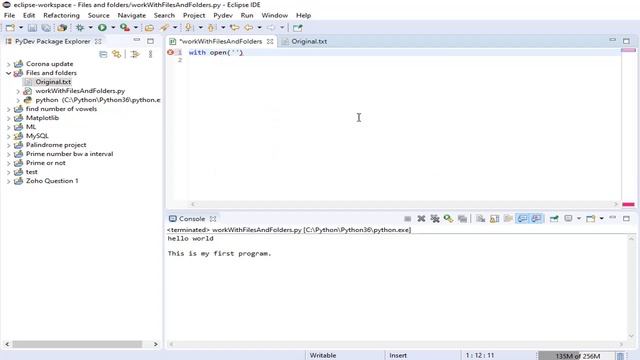Open the Open Console dropdown arrow
Viewport: 640px width, 360px height.
point(602,219)
